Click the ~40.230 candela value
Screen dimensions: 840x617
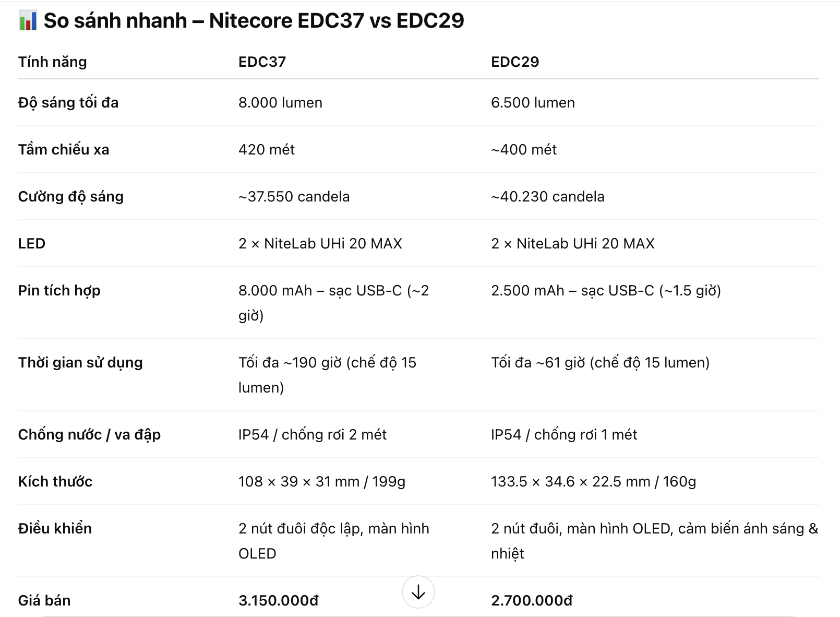[x=547, y=196]
